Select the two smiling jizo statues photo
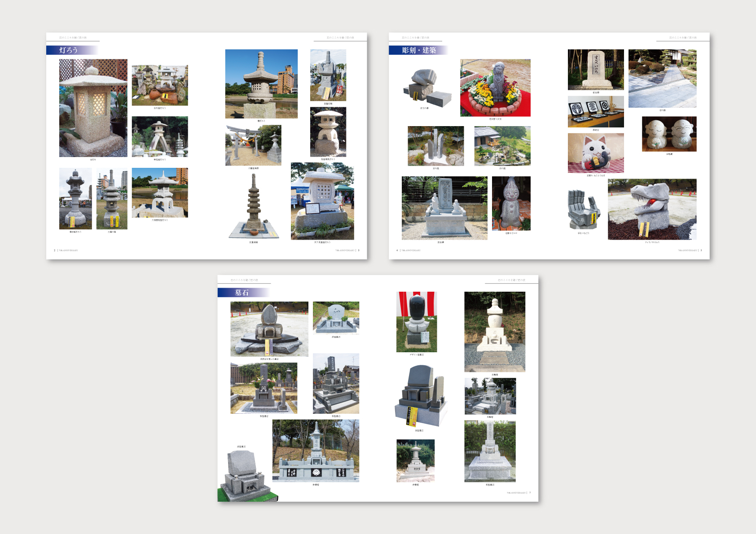756x534 pixels. coord(669,134)
